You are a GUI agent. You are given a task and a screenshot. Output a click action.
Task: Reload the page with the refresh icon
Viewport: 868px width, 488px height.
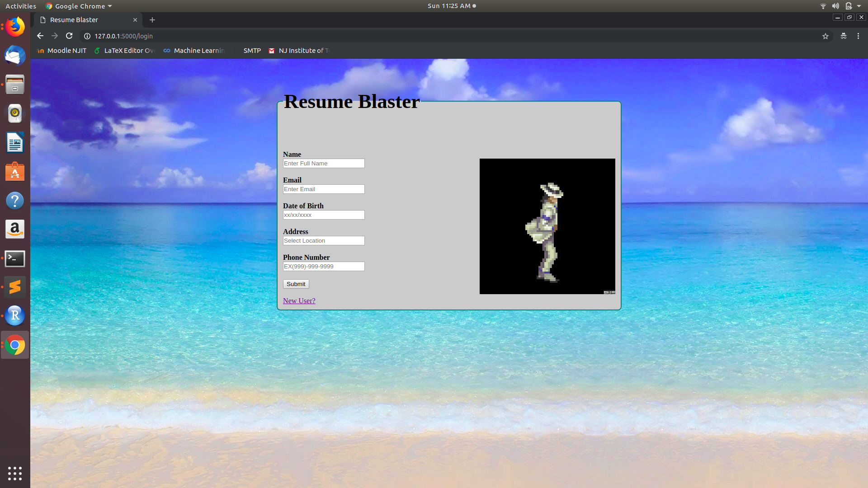(69, 36)
